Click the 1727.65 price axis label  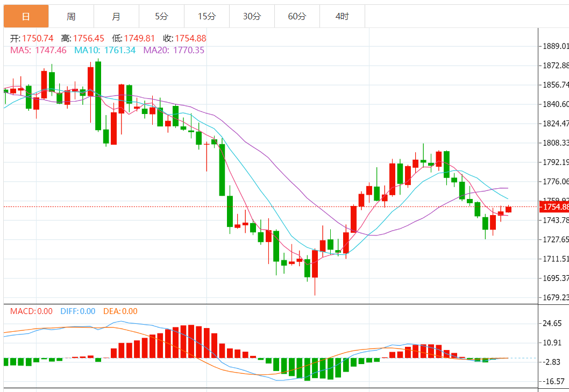pos(555,240)
